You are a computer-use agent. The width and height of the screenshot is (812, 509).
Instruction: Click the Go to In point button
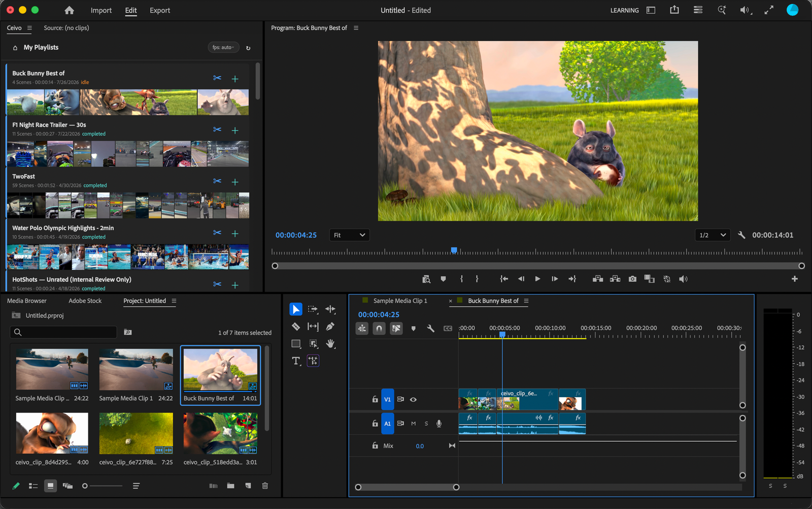(504, 279)
